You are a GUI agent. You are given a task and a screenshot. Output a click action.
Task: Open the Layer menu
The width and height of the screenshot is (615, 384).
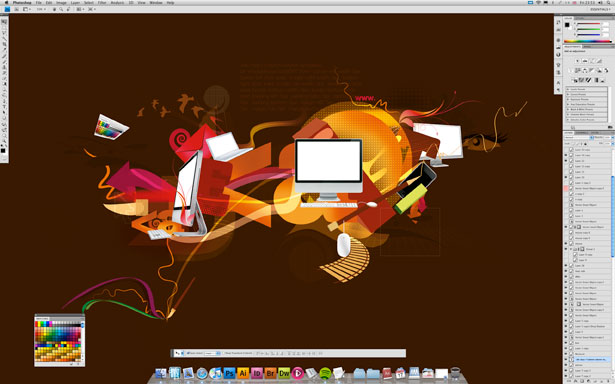(x=75, y=2)
